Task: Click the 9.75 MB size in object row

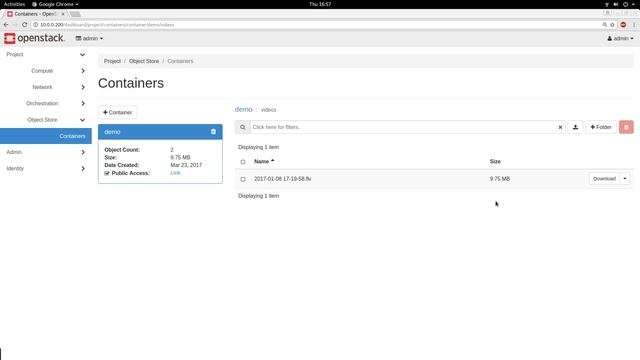Action: 500,179
